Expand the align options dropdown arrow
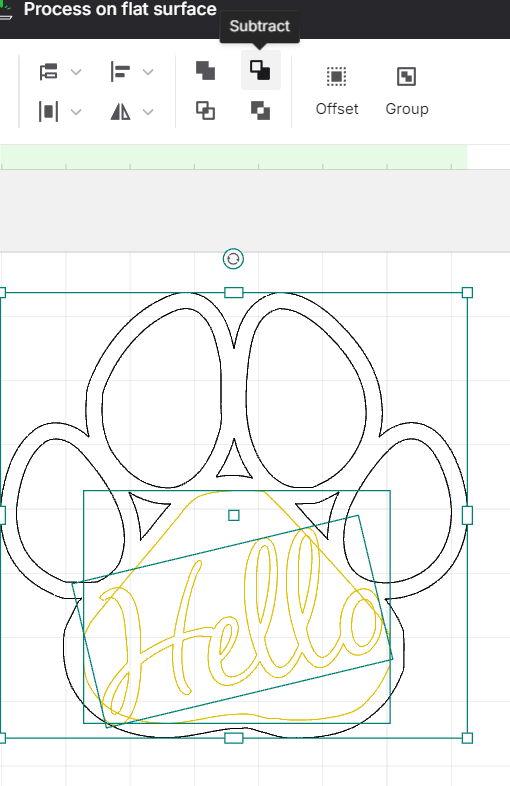 pos(148,72)
